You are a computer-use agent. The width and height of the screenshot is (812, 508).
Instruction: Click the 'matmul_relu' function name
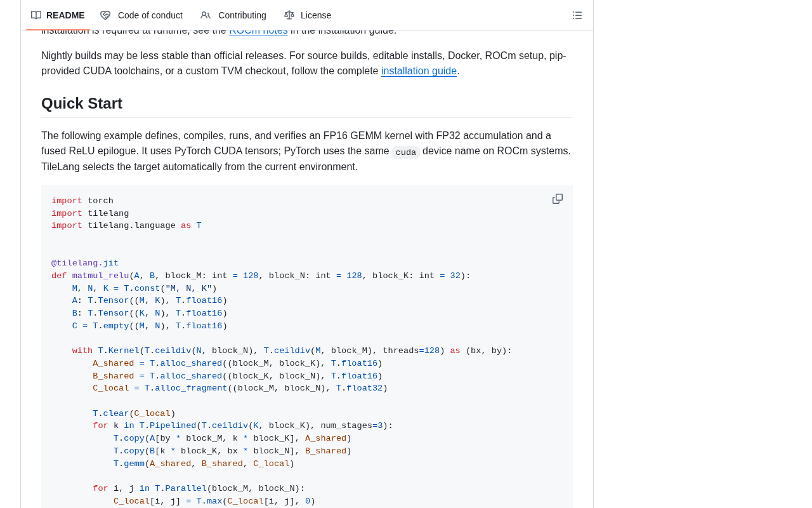click(100, 276)
